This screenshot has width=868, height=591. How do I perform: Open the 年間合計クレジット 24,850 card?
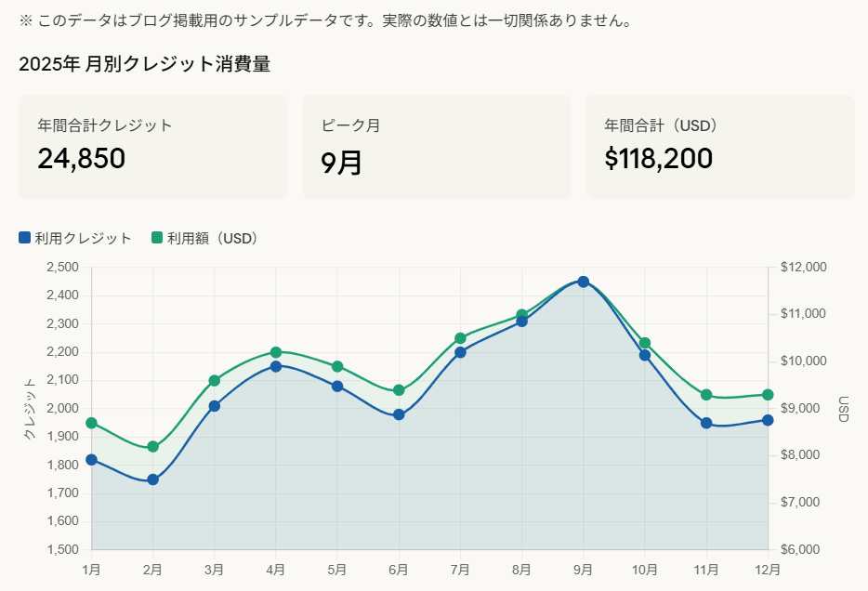point(153,147)
